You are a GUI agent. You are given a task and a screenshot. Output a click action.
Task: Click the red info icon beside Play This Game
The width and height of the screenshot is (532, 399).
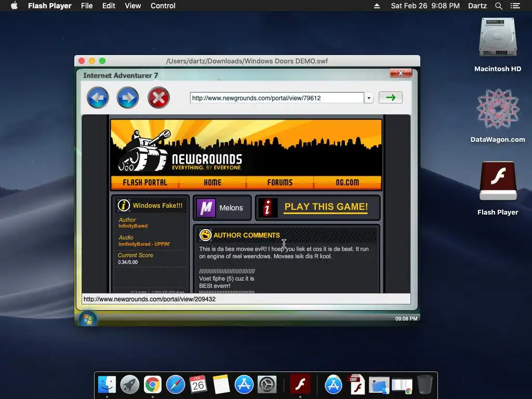point(268,208)
